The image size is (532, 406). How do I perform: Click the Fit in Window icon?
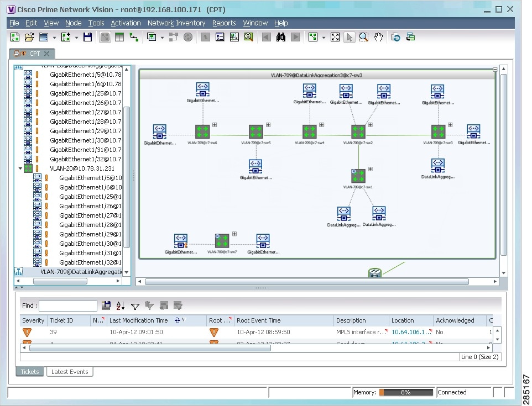pyautogui.click(x=335, y=37)
